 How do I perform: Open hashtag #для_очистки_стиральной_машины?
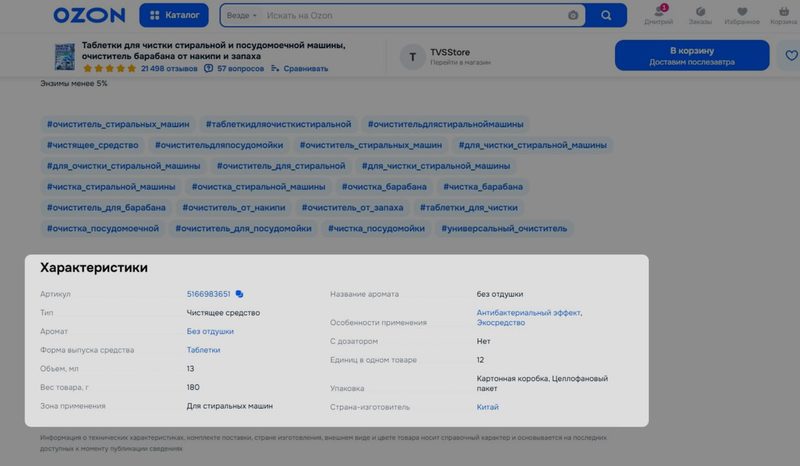pos(123,166)
